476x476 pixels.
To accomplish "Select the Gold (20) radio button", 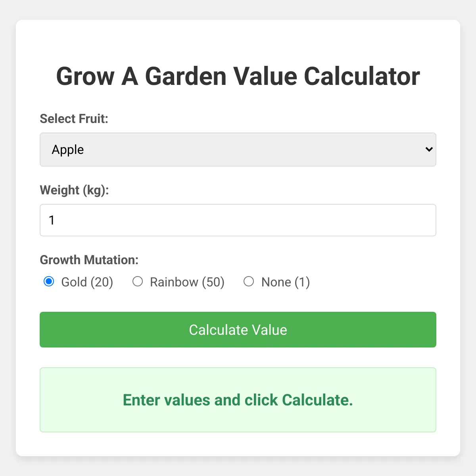I will 49,282.
